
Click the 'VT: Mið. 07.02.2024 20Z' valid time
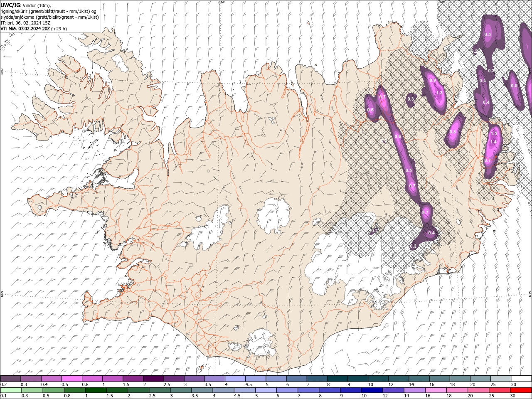pos(25,29)
